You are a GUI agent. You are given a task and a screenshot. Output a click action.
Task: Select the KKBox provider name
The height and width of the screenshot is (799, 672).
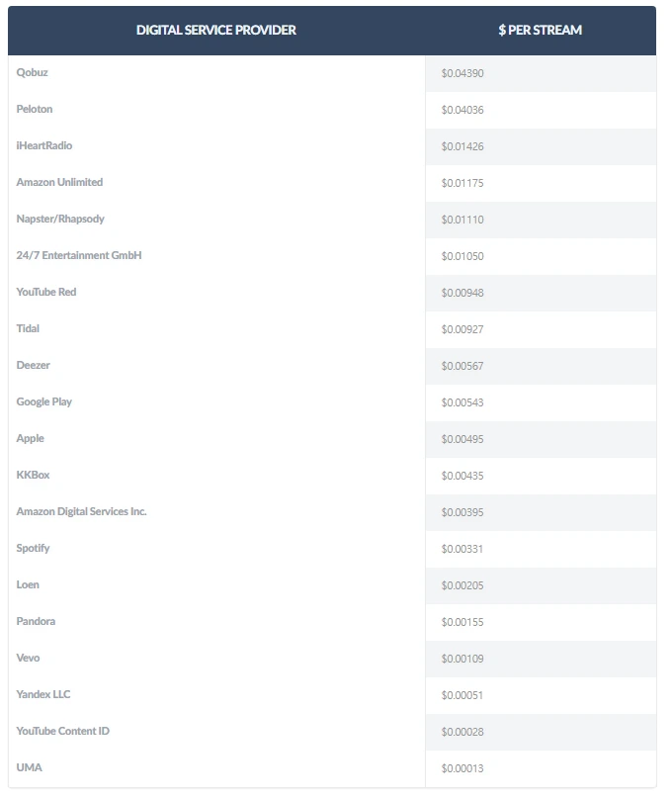[x=33, y=475]
